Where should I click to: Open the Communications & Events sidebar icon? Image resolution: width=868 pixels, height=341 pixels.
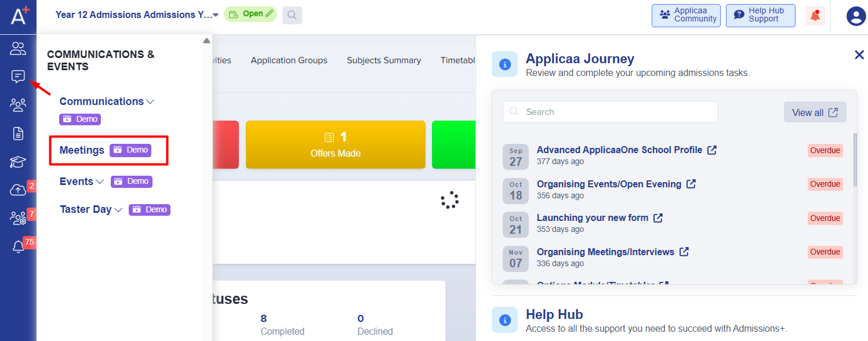(18, 77)
